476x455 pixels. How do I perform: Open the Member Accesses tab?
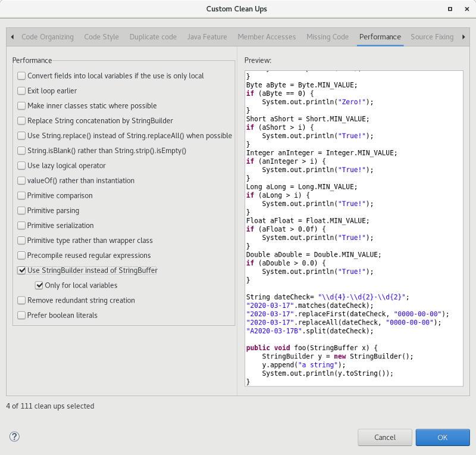point(267,37)
